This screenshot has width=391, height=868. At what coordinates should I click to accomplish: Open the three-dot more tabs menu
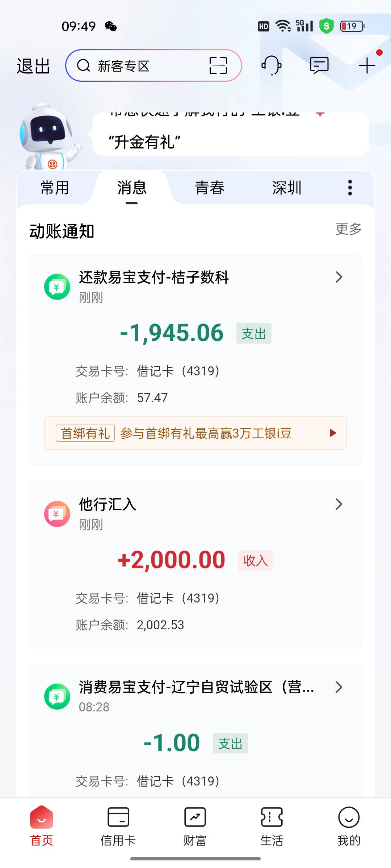coord(350,188)
